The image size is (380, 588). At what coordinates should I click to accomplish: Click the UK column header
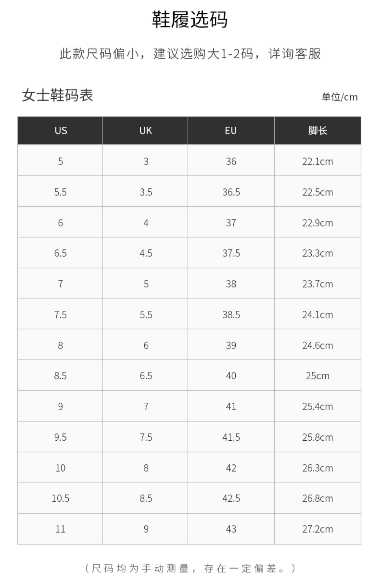(145, 131)
